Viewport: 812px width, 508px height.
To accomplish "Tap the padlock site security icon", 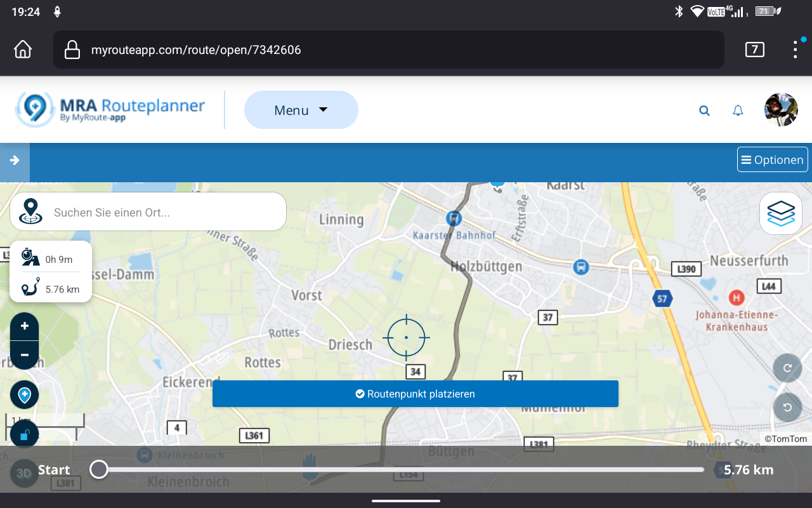I will 72,50.
